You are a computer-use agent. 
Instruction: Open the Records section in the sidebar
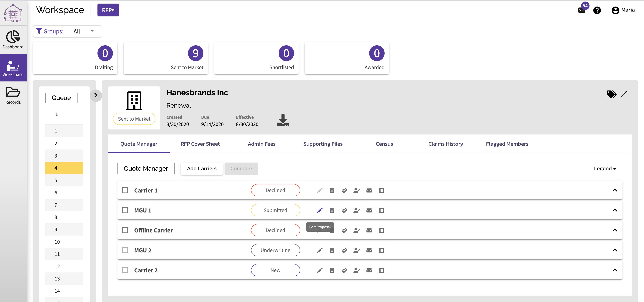pos(13,95)
